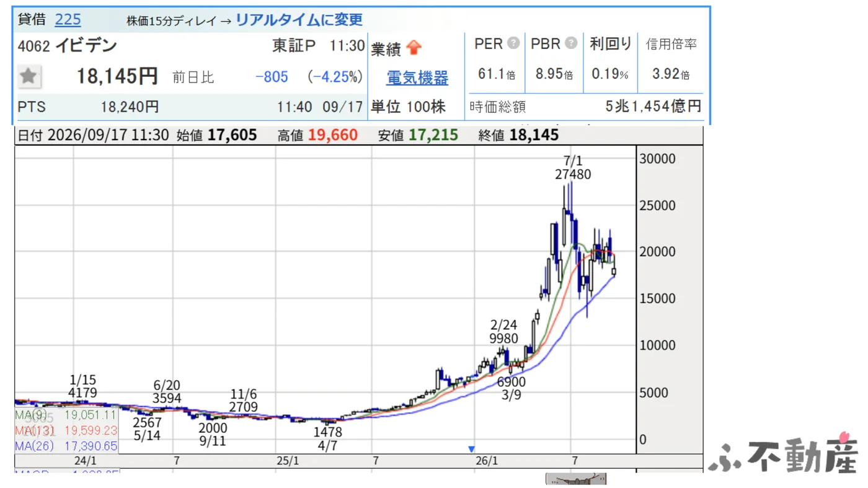Select the stock name 4062 イビデン
Viewport: 868px width, 488px height.
[67, 45]
